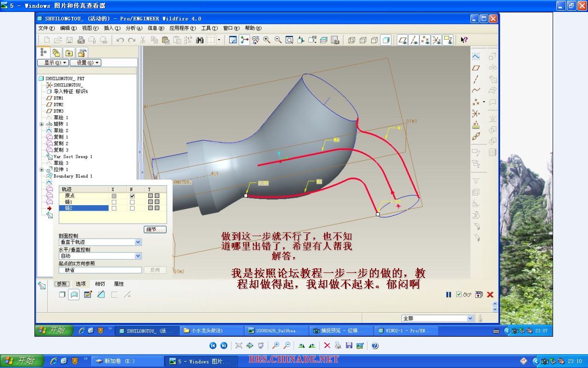Image resolution: width=588 pixels, height=368 pixels.
Task: Toggle datum points display icon
Action: pos(425,40)
